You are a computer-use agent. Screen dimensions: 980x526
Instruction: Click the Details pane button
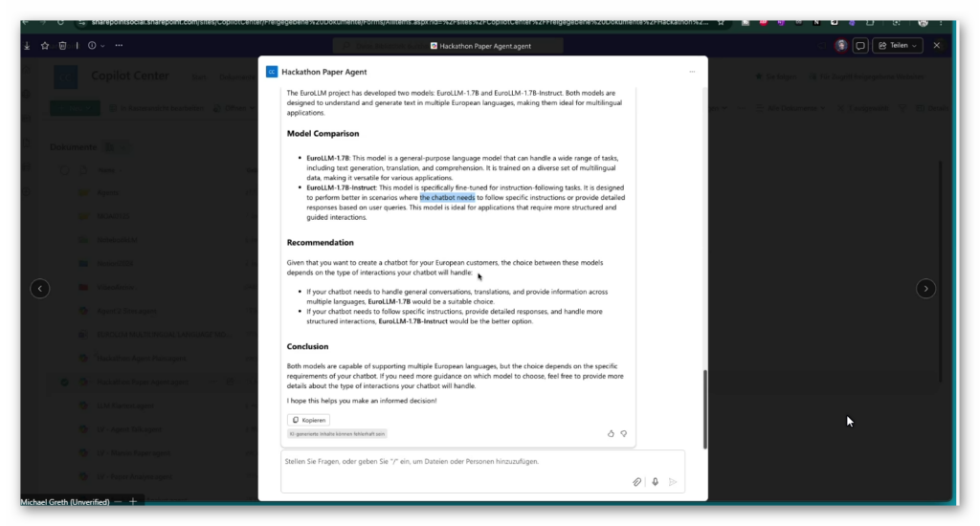click(932, 108)
